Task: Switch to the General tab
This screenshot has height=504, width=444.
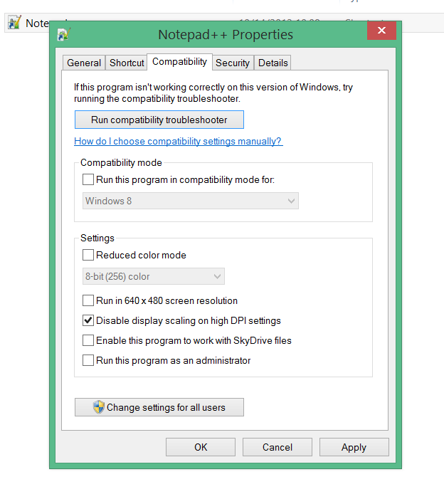Action: 84,63
